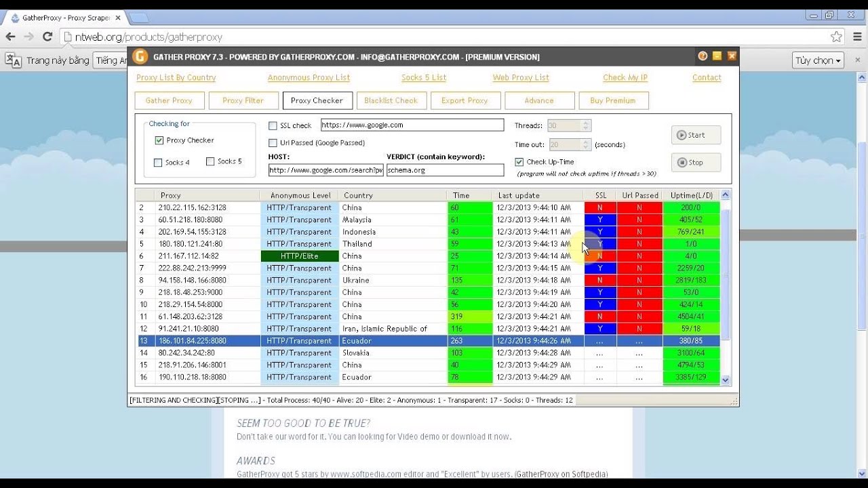Open the Tùy chọn options dropdown
The height and width of the screenshot is (488, 868).
tap(818, 60)
